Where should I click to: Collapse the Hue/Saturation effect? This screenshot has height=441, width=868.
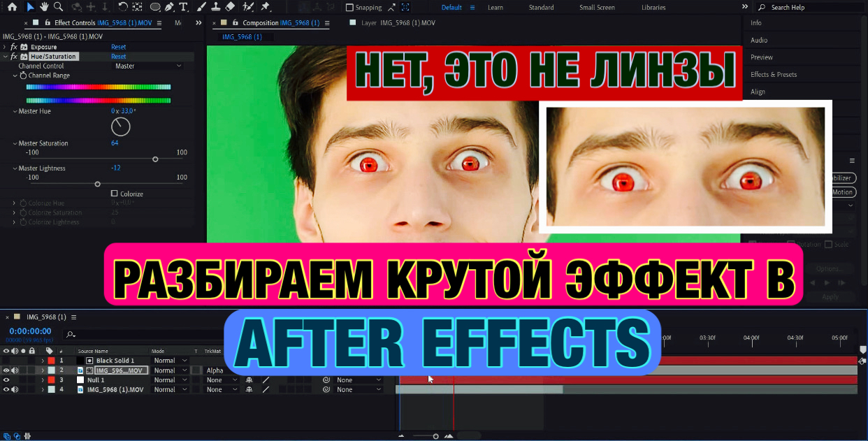coord(6,57)
